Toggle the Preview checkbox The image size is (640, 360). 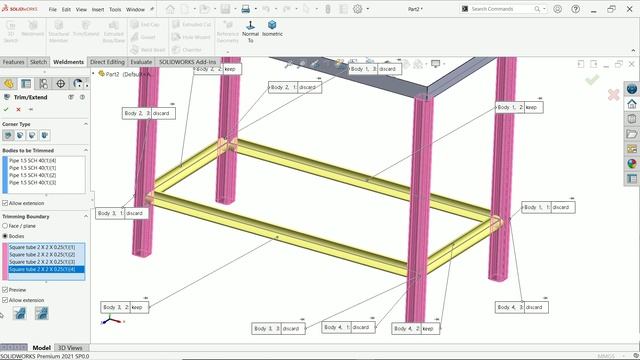[x=5, y=290]
